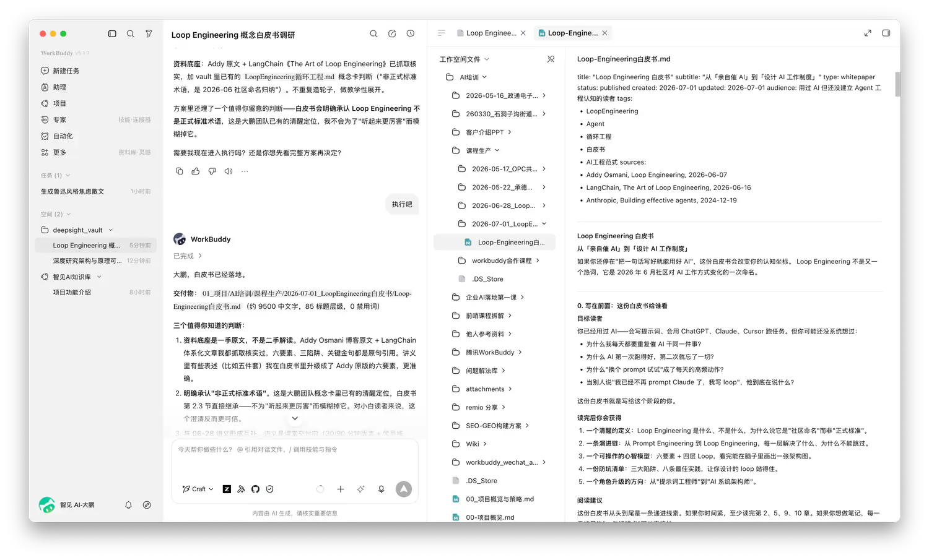The height and width of the screenshot is (560, 929).
Task: Copy the assistant reply
Action: pyautogui.click(x=180, y=171)
